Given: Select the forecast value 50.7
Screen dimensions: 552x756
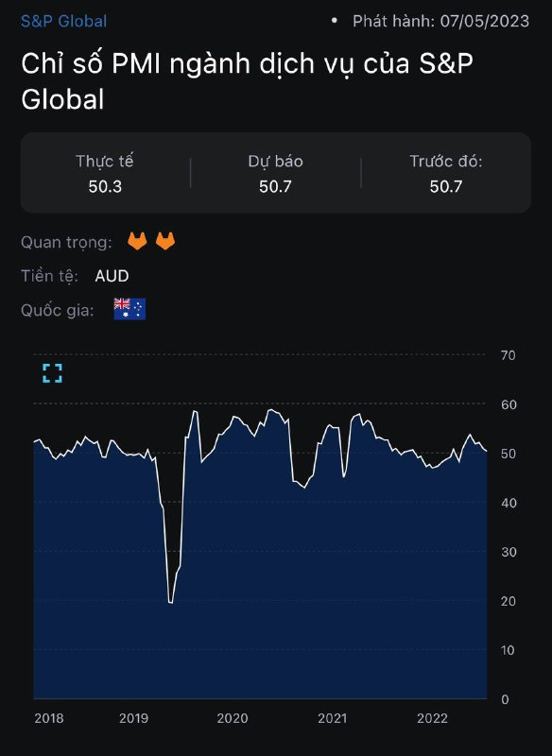Looking at the screenshot, I should [275, 186].
